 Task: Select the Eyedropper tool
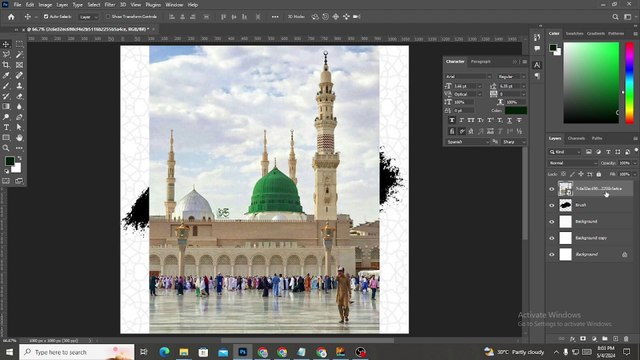click(x=6, y=76)
